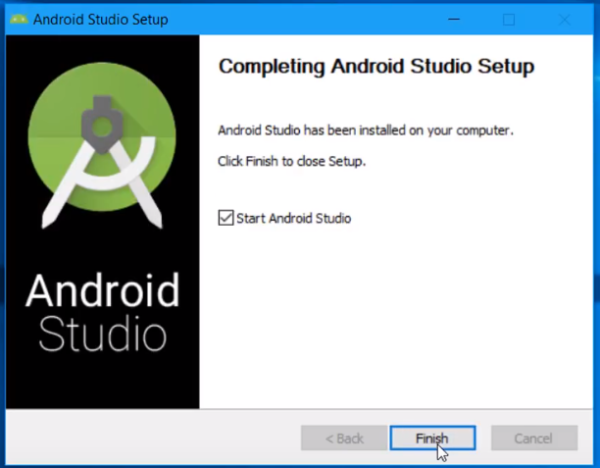Click the 'Start Android Studio' checkbox label
The image size is (600, 468).
coord(293,219)
